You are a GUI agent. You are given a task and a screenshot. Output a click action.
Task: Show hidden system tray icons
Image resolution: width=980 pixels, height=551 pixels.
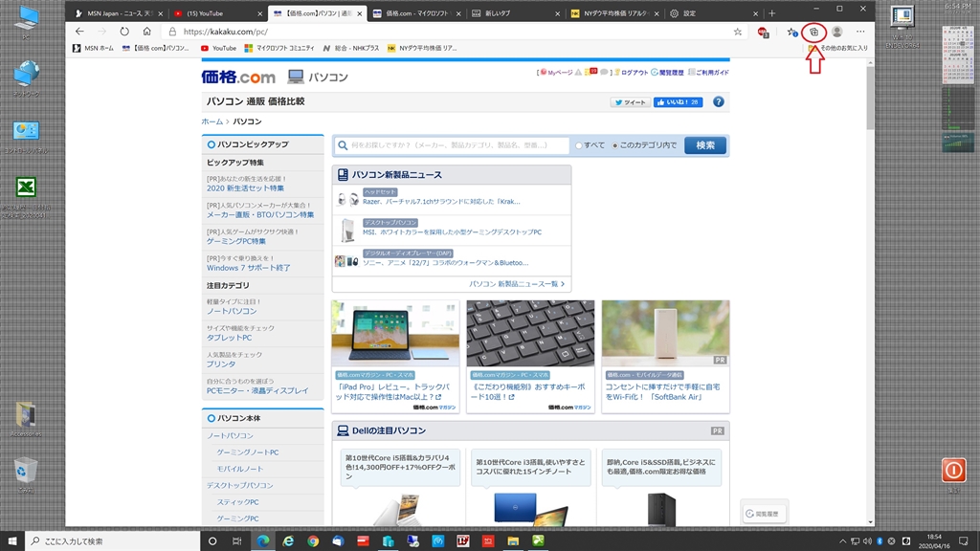842,541
